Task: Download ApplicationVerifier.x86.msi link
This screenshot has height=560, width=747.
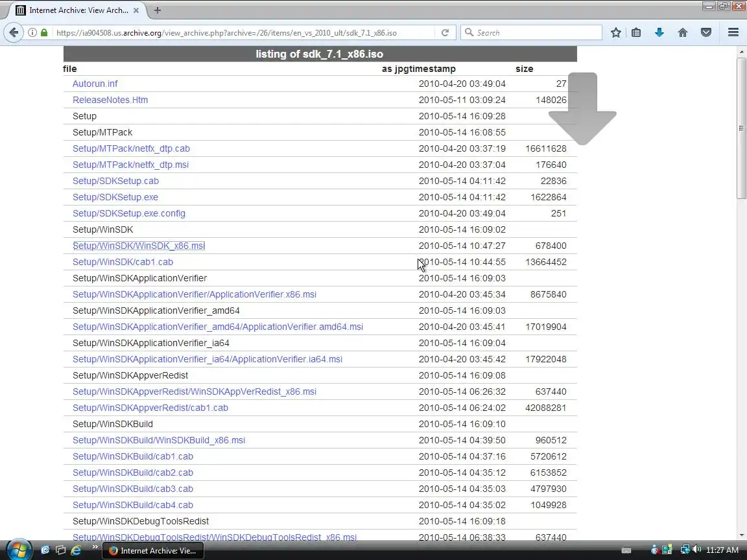Action: click(x=195, y=294)
